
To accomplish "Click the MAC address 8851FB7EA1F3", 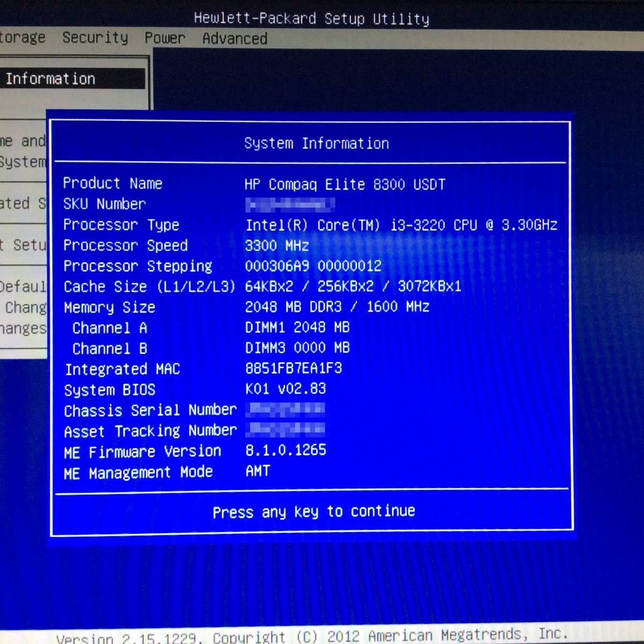I will point(294,368).
